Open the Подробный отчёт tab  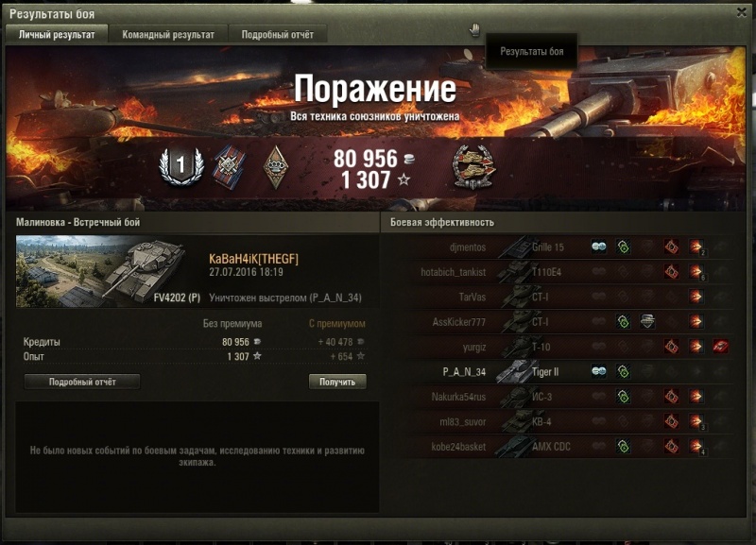(277, 35)
